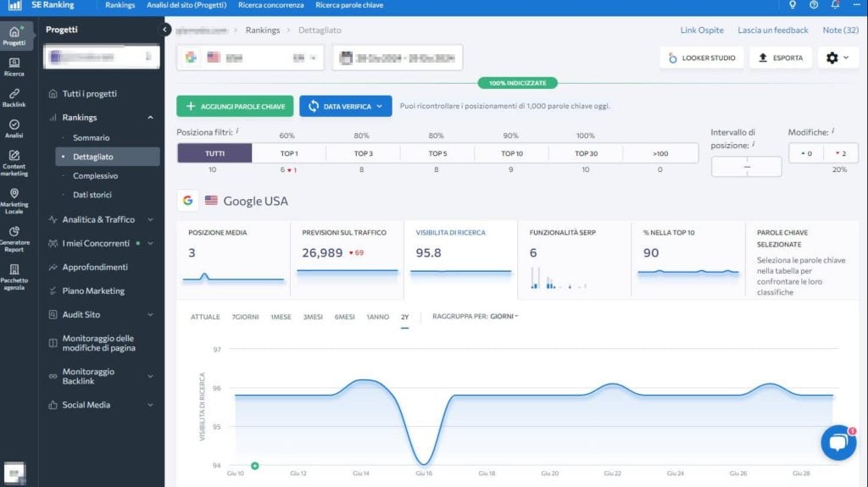Open the Data Verifica dropdown
This screenshot has height=487, width=868.
coord(346,106)
